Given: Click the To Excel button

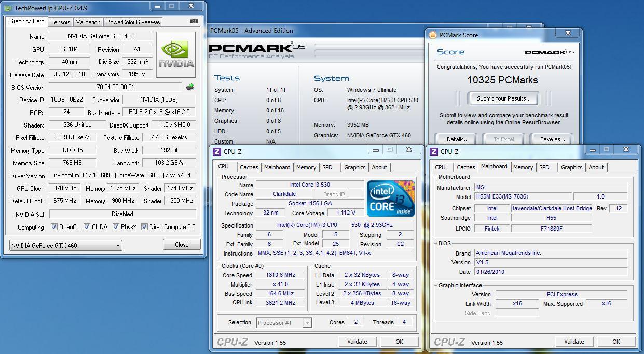Looking at the screenshot, I should coord(503,139).
